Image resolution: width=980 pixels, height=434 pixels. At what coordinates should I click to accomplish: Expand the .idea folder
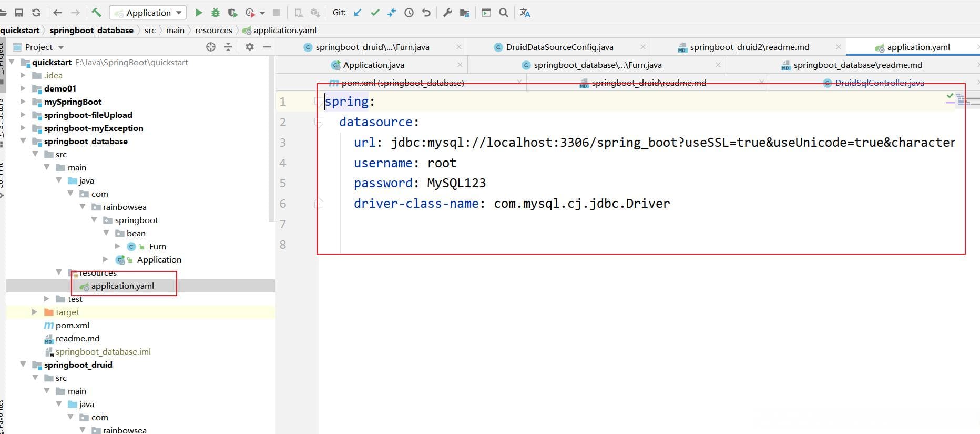click(23, 75)
